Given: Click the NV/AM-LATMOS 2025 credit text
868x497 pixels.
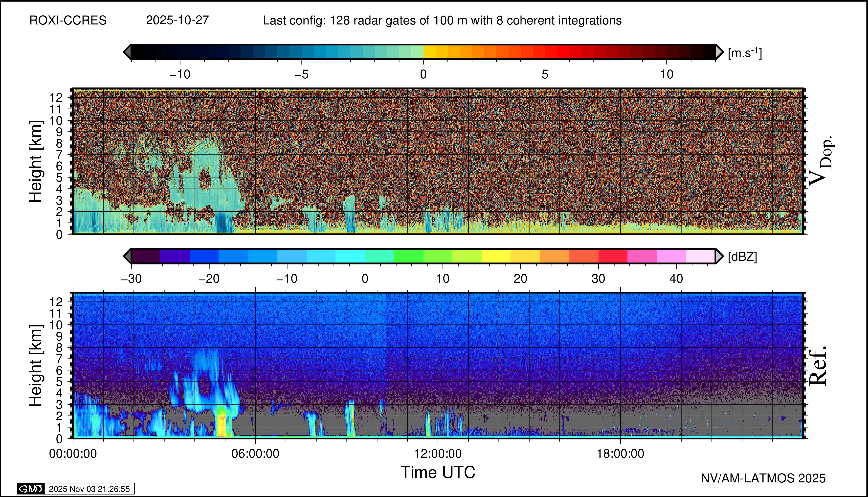Looking at the screenshot, I should [x=763, y=478].
